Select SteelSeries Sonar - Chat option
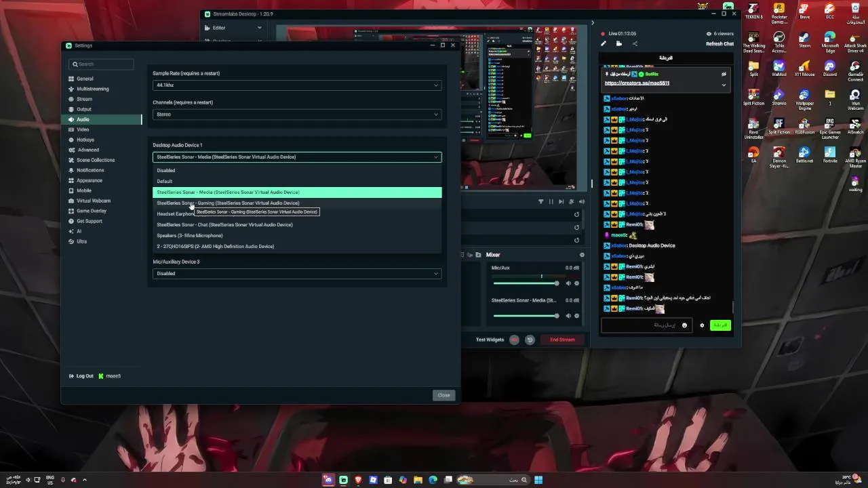Viewport: 868px width, 488px height. tap(297, 225)
